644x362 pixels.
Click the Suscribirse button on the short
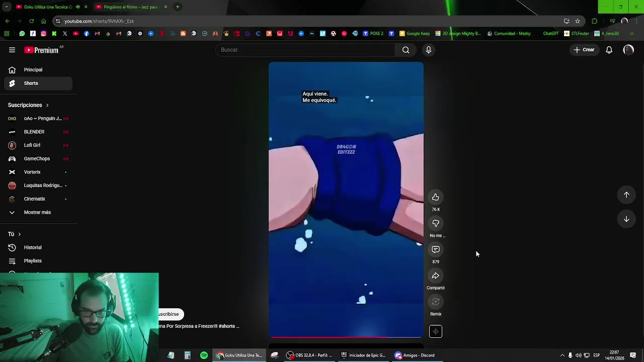tap(171, 314)
